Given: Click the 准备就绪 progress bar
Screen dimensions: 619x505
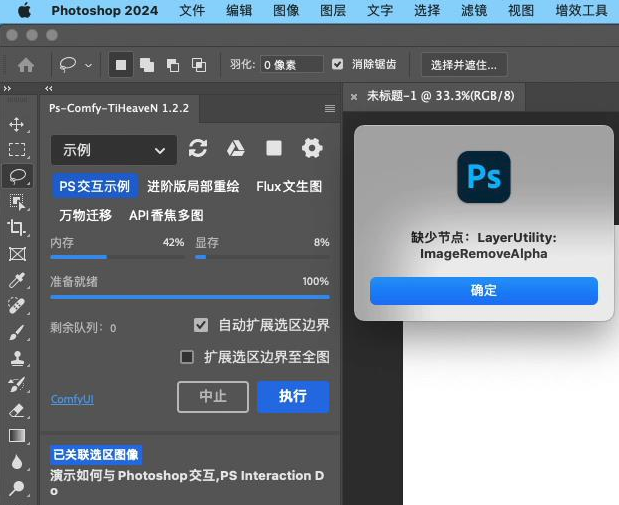Looking at the screenshot, I should [190, 297].
